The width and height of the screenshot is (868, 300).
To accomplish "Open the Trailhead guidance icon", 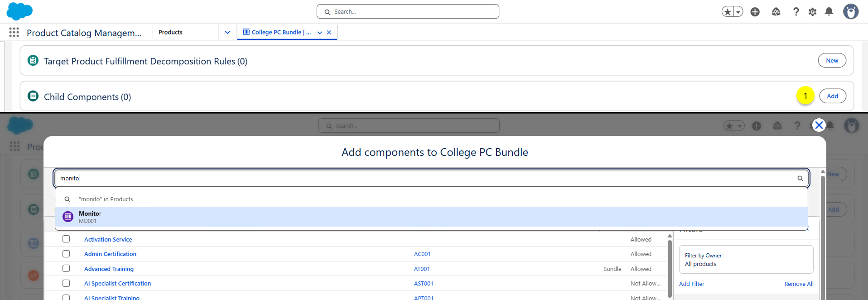I will (x=776, y=12).
